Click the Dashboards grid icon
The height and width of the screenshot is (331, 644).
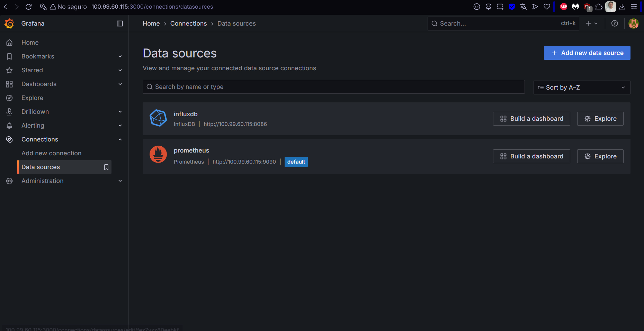(x=9, y=84)
